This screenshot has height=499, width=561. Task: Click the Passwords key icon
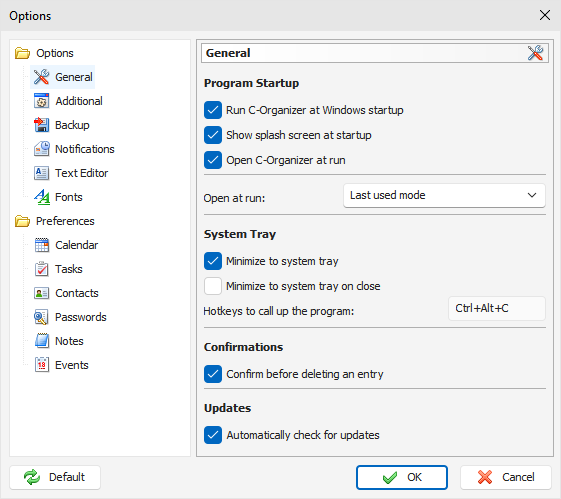click(42, 317)
